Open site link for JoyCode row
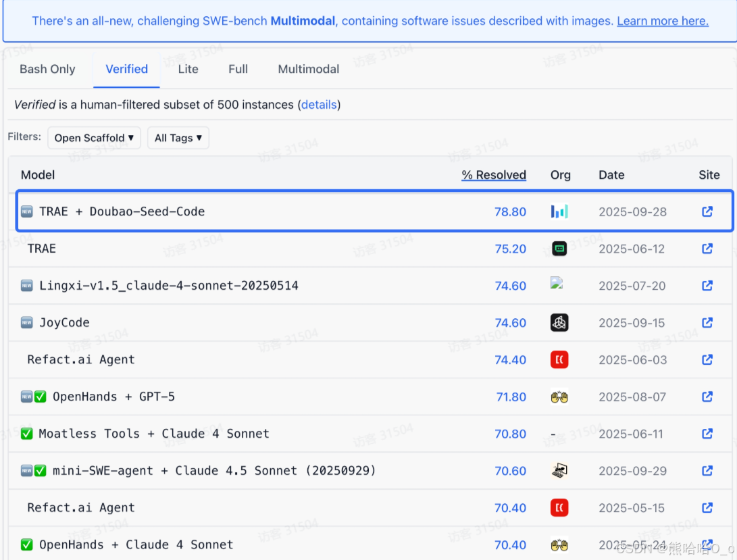The image size is (737, 560). coord(707,322)
